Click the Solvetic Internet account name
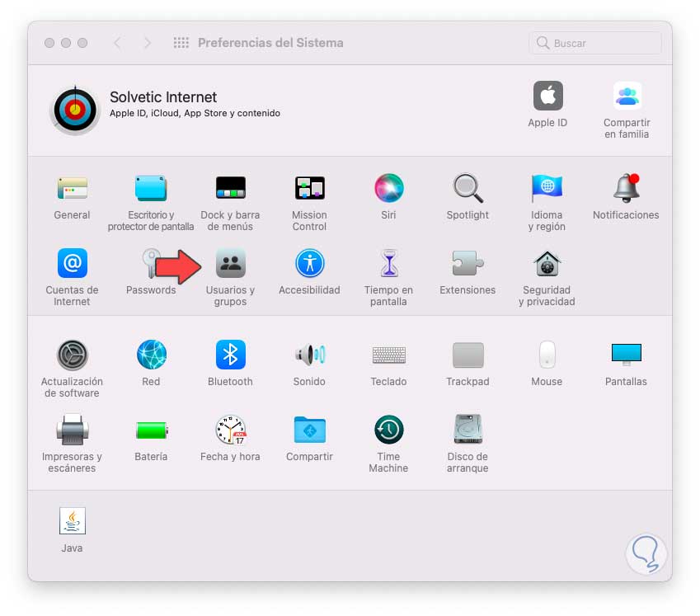Screen dimensions: 700x616 pyautogui.click(x=163, y=96)
